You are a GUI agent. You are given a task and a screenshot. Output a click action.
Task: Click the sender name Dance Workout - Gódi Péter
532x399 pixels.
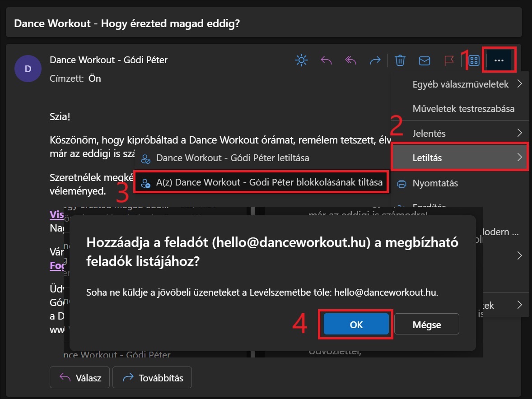(108, 60)
